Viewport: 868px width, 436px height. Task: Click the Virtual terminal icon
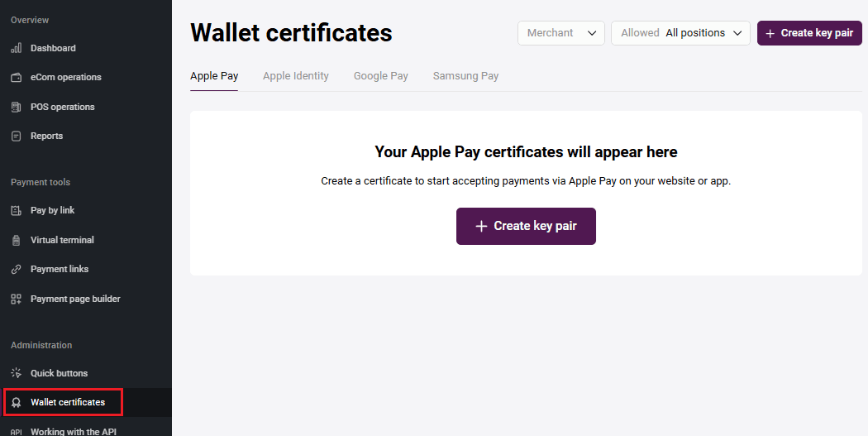click(x=16, y=240)
